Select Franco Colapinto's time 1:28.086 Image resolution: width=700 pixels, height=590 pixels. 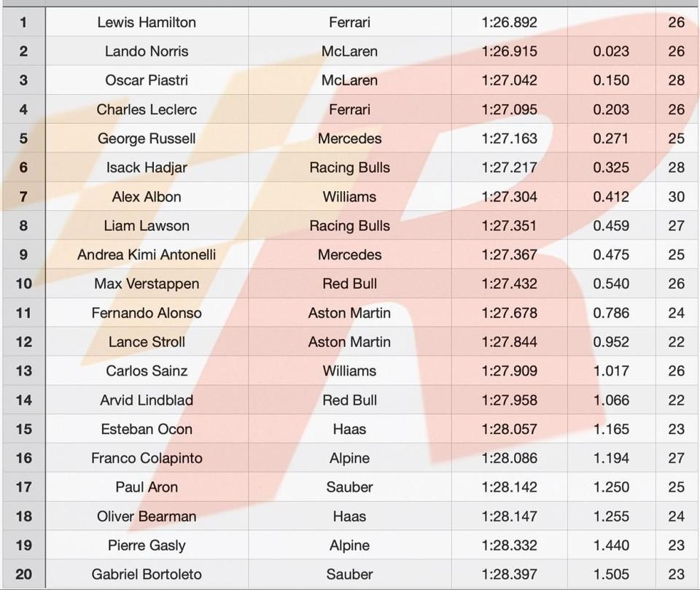click(510, 458)
